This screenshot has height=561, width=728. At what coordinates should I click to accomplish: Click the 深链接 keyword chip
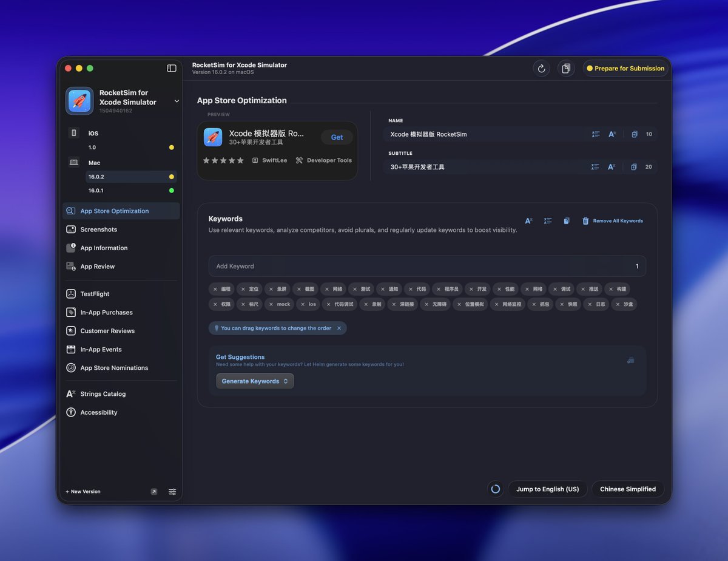pos(403,304)
